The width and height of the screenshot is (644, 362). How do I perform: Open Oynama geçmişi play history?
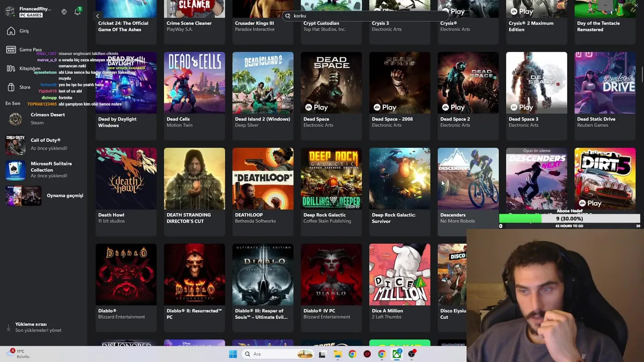(43, 196)
